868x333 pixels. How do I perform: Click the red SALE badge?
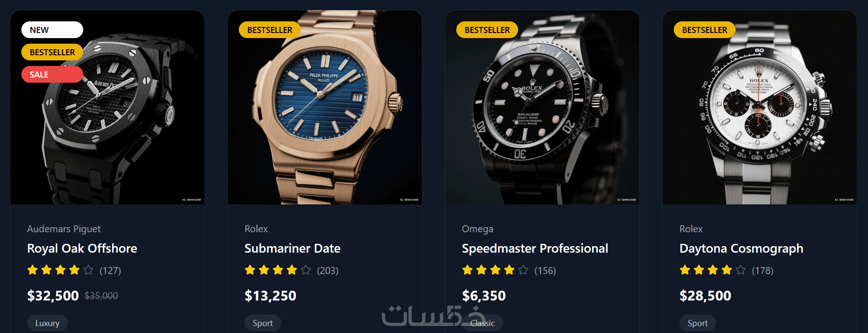[52, 74]
